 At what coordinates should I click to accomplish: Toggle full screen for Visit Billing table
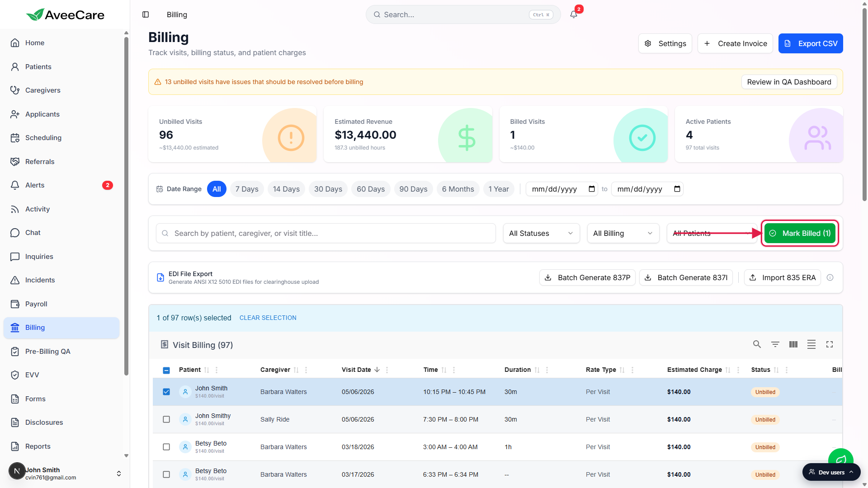(x=830, y=344)
